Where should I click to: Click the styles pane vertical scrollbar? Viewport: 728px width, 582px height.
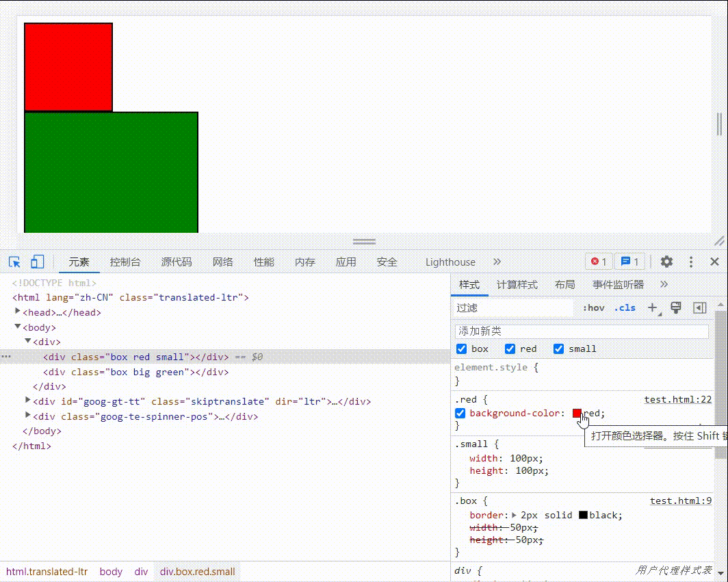[720, 385]
